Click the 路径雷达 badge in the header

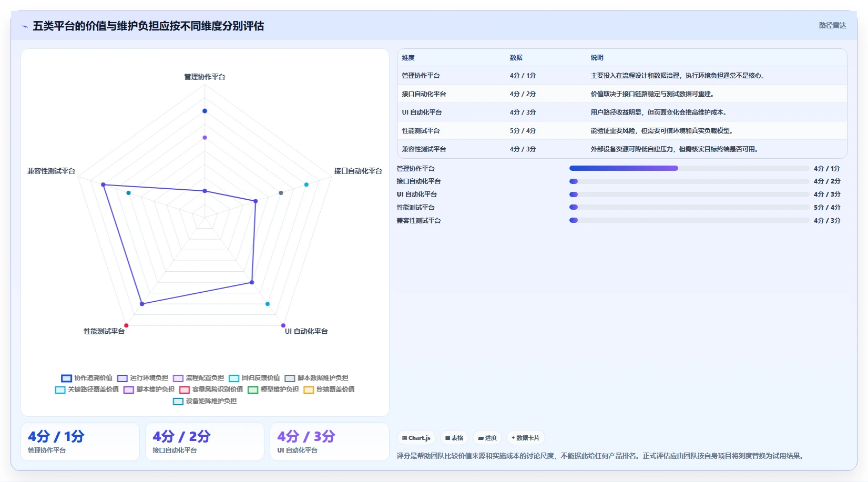(x=832, y=25)
